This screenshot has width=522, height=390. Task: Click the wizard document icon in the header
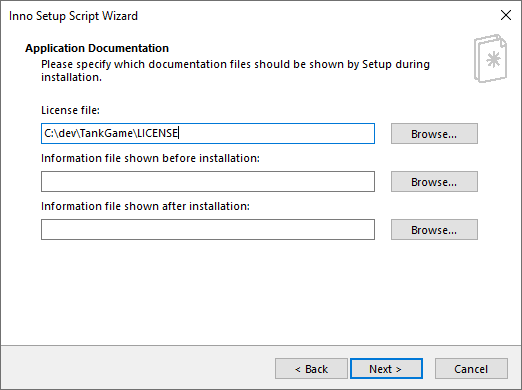point(490,58)
